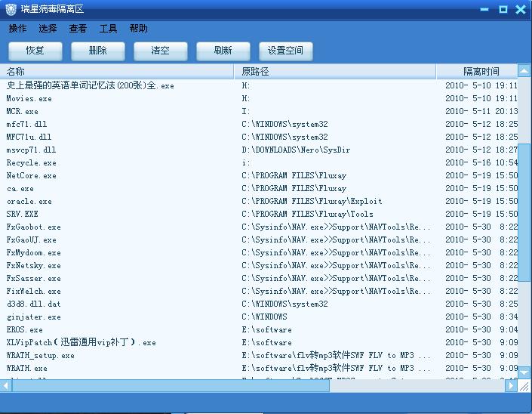Screen dimensions: 532x414
Task: Click the vertical scrollbar down arrow
Action: point(524,372)
